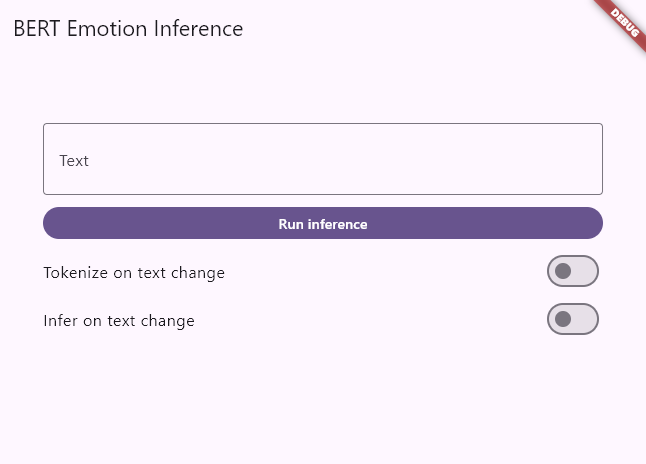This screenshot has height=464, width=646.
Task: Click the gray thumb of the Tokenize switch
Action: 563,271
